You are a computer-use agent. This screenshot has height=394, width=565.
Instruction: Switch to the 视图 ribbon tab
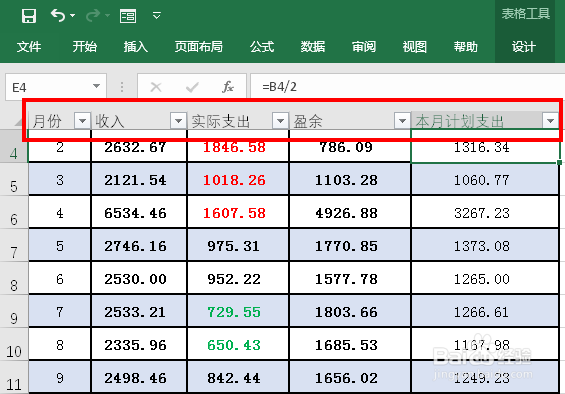point(415,47)
